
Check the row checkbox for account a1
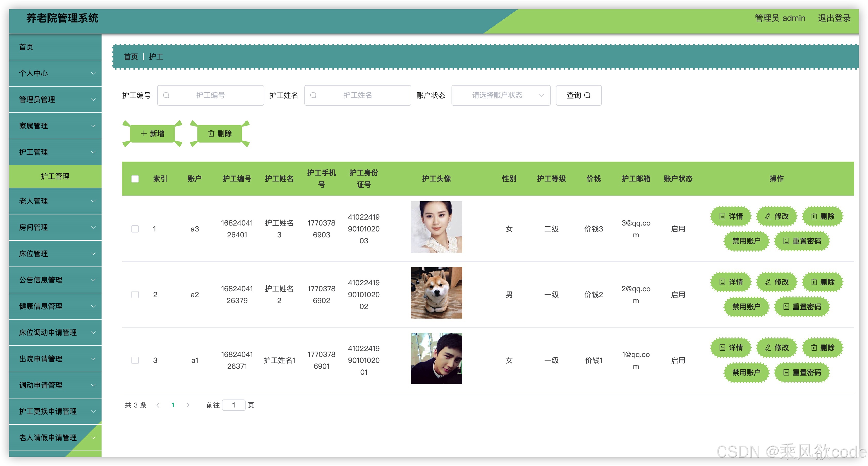click(135, 360)
